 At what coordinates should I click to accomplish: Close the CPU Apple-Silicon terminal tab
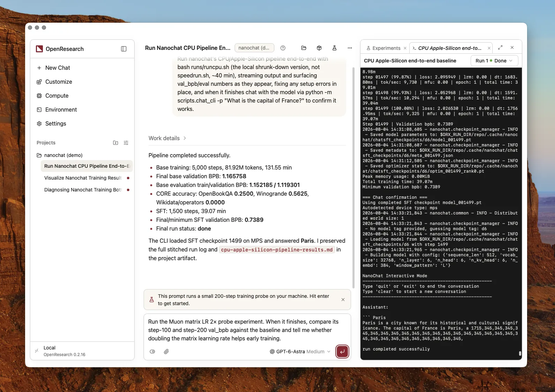tap(489, 48)
